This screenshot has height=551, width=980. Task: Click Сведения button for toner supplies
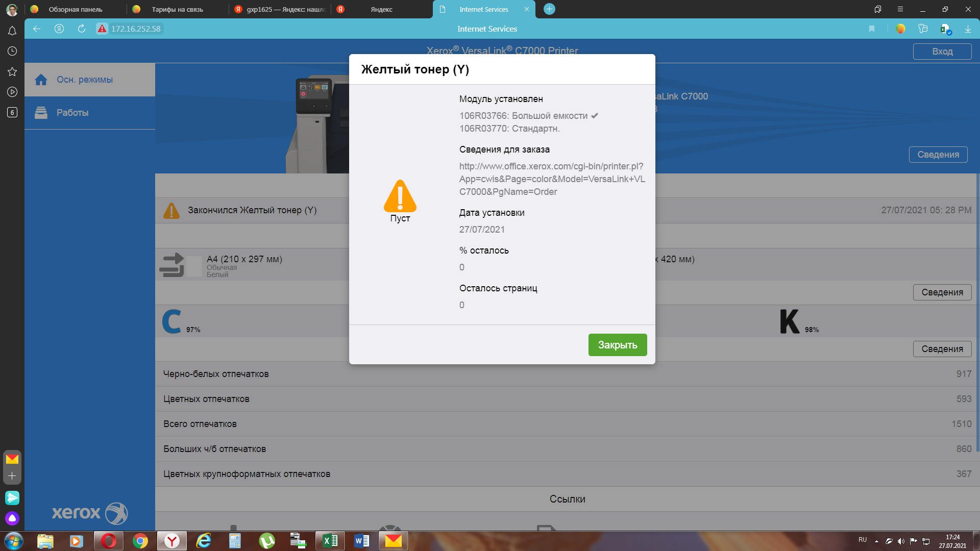click(942, 349)
